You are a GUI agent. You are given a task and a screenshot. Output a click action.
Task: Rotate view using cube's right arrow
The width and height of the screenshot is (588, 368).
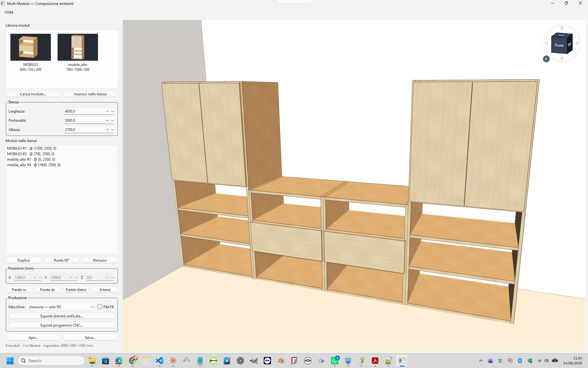point(578,43)
